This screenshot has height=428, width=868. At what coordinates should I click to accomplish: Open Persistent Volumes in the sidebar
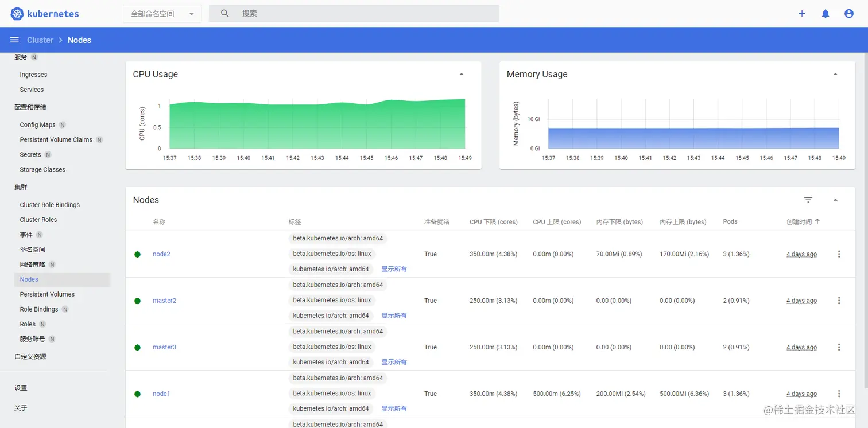(47, 294)
